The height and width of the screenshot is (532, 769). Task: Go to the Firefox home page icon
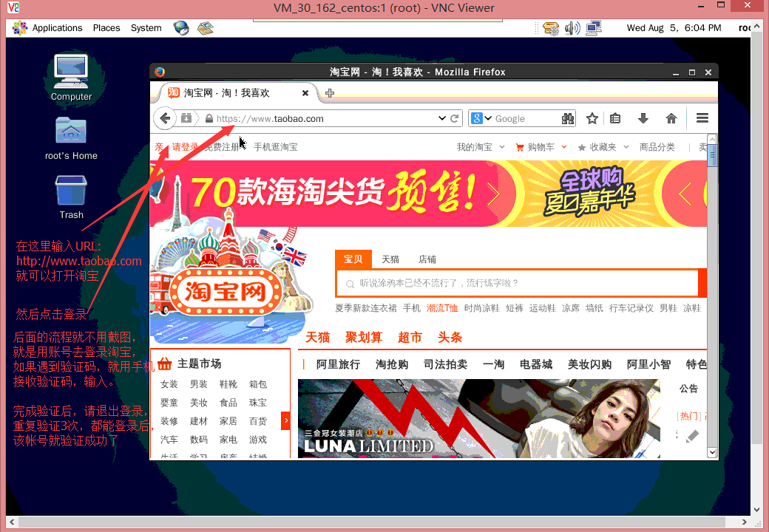[671, 118]
